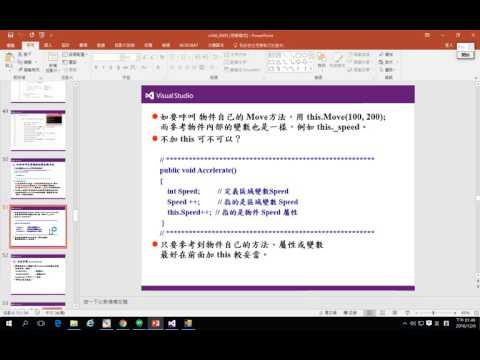The width and height of the screenshot is (480, 360).
Task: Click the taskbar clock and date
Action: [x=466, y=323]
